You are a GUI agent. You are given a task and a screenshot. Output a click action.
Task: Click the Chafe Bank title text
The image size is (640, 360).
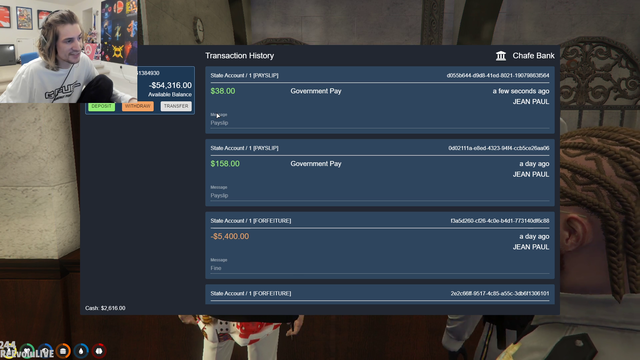pyautogui.click(x=533, y=56)
